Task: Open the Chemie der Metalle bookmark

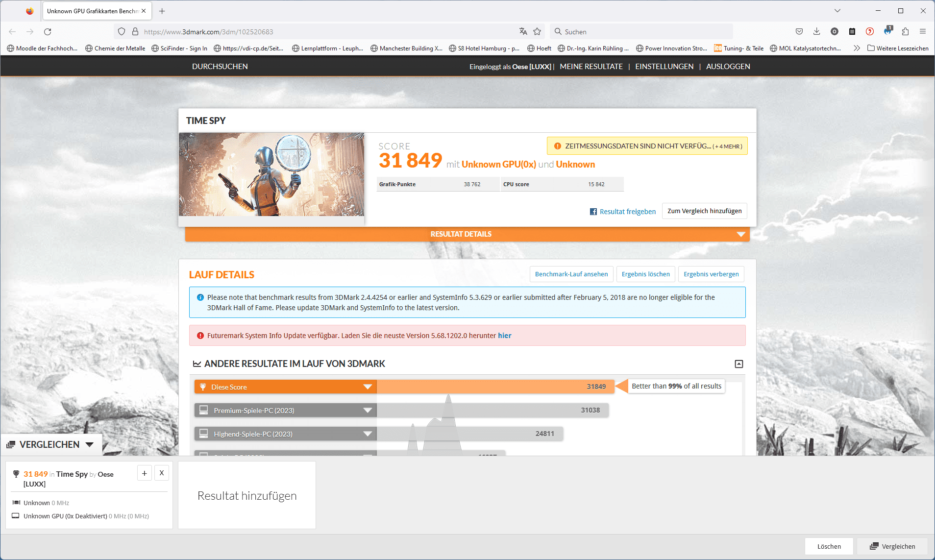Action: coord(115,48)
